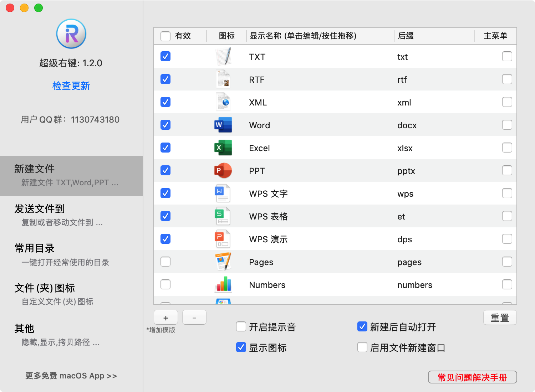535x392 pixels.
Task: Click the 图标 column header
Action: tap(226, 36)
